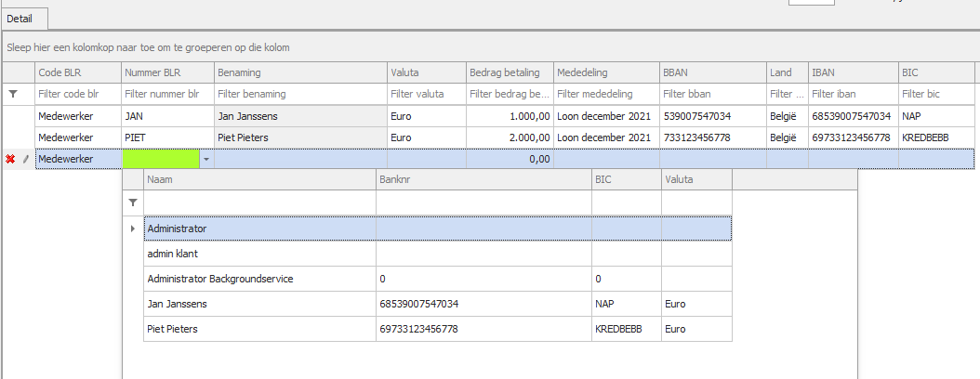980x379 pixels.
Task: Sort by Nummer BLR column header
Action: tap(167, 72)
